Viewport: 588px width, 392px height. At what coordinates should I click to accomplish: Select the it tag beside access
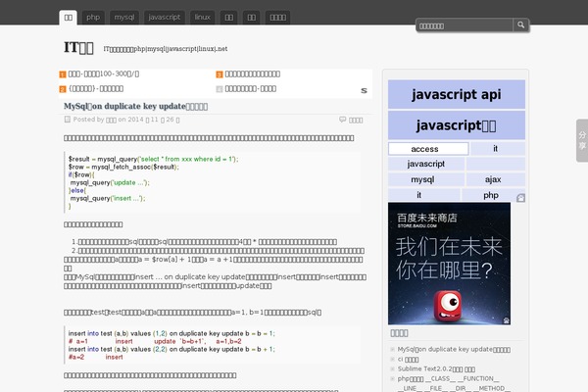point(498,149)
